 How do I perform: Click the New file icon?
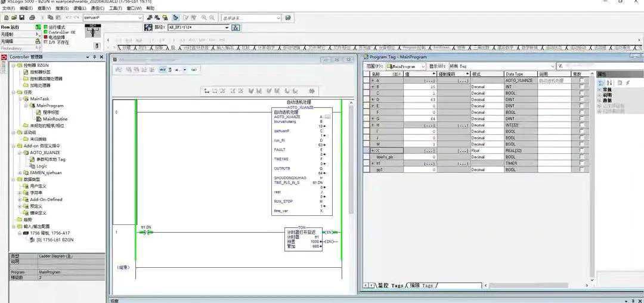point(5,18)
